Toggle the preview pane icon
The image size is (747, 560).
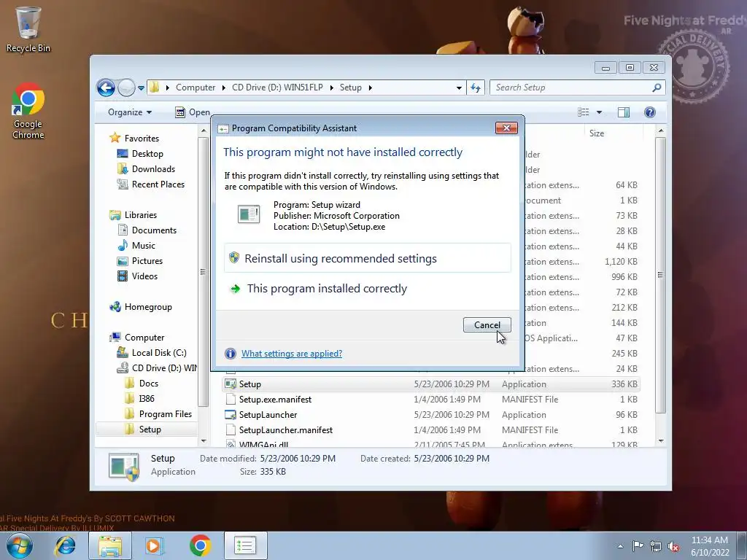tap(624, 112)
